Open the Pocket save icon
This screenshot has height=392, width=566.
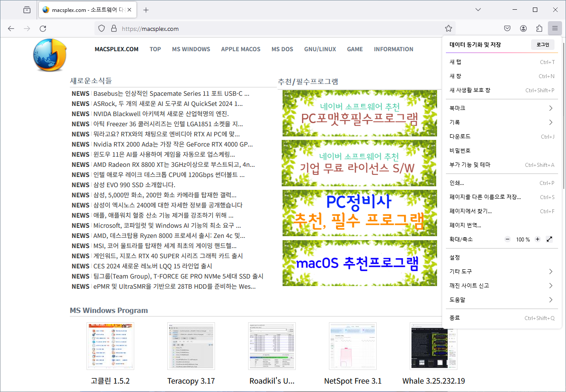click(507, 28)
